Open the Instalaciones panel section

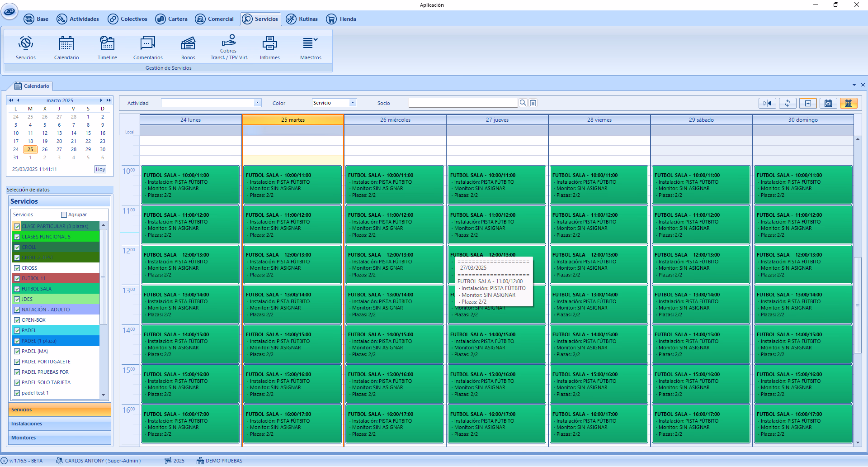(x=60, y=424)
